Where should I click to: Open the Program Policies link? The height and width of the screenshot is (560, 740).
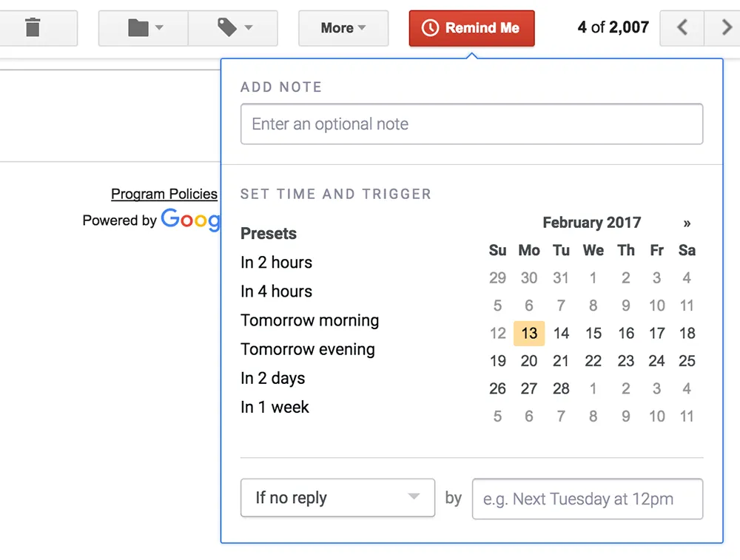(x=164, y=194)
